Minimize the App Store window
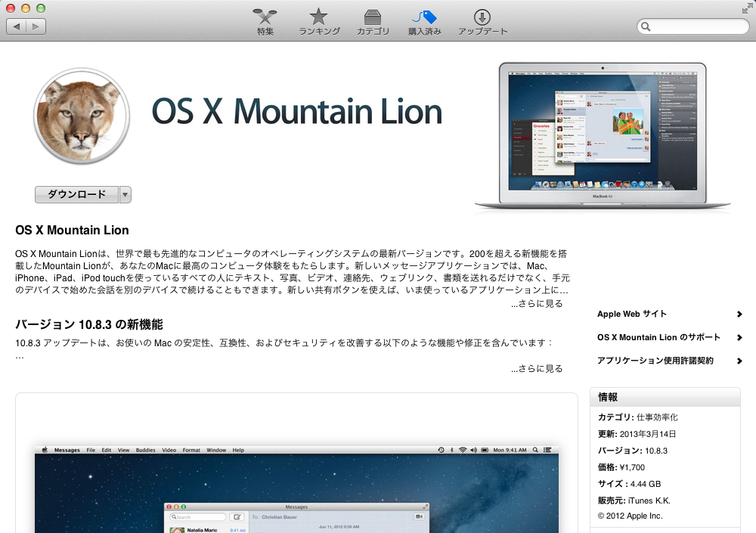The image size is (756, 533). click(26, 8)
